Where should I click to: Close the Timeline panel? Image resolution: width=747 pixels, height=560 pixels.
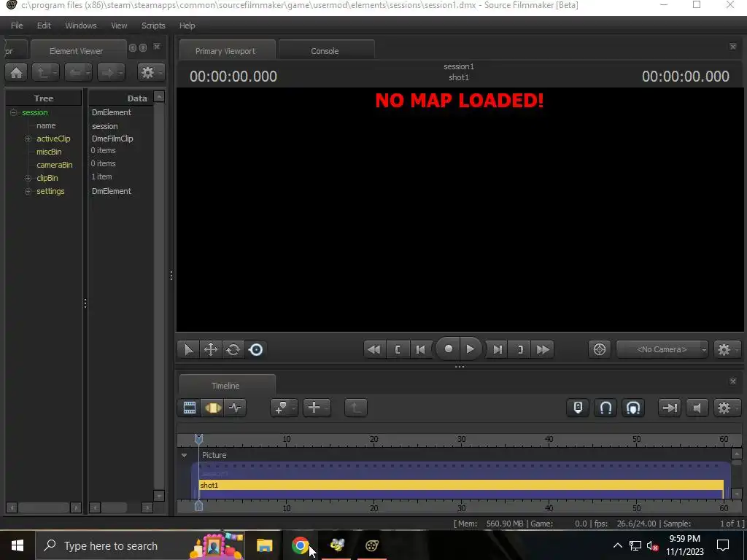click(733, 381)
